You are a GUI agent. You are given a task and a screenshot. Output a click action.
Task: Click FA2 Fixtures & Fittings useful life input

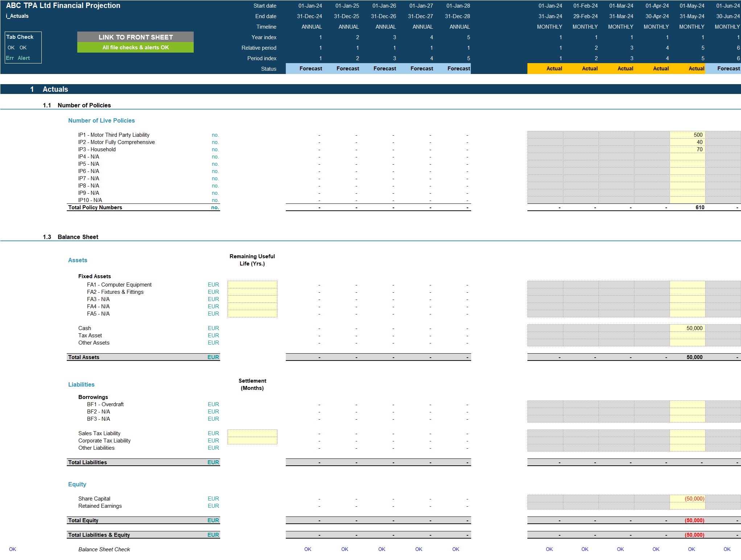[252, 292]
